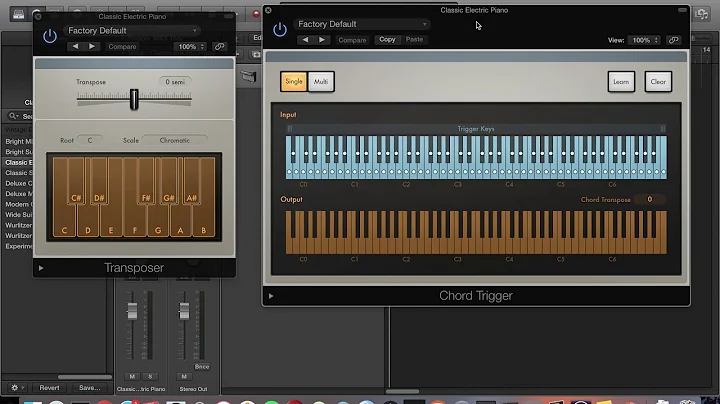The width and height of the screenshot is (720, 404).
Task: Select next preset in Chord Trigger
Action: [322, 40]
